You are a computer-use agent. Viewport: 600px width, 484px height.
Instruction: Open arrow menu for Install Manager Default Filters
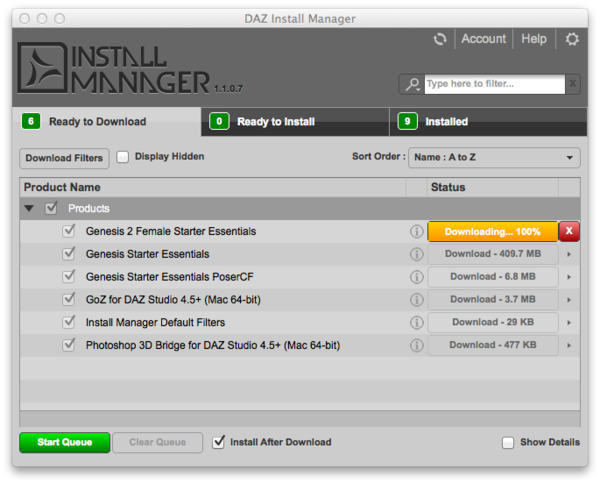click(569, 323)
